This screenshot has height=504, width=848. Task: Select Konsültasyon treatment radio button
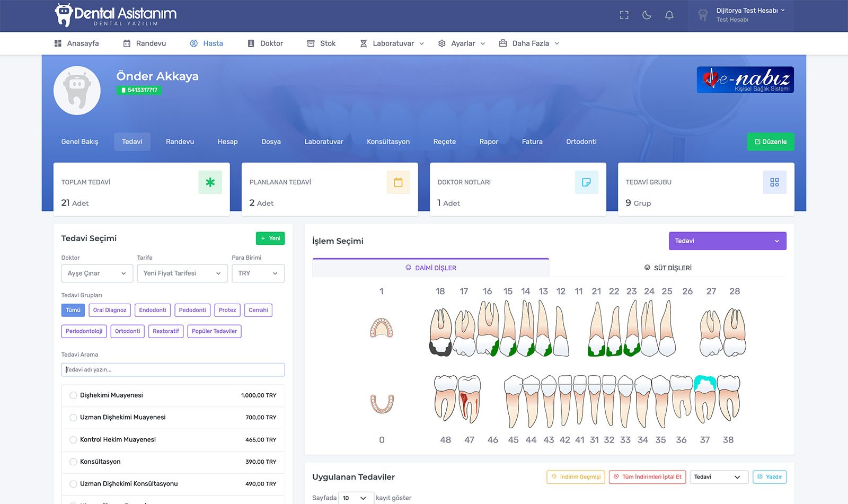[x=73, y=462]
